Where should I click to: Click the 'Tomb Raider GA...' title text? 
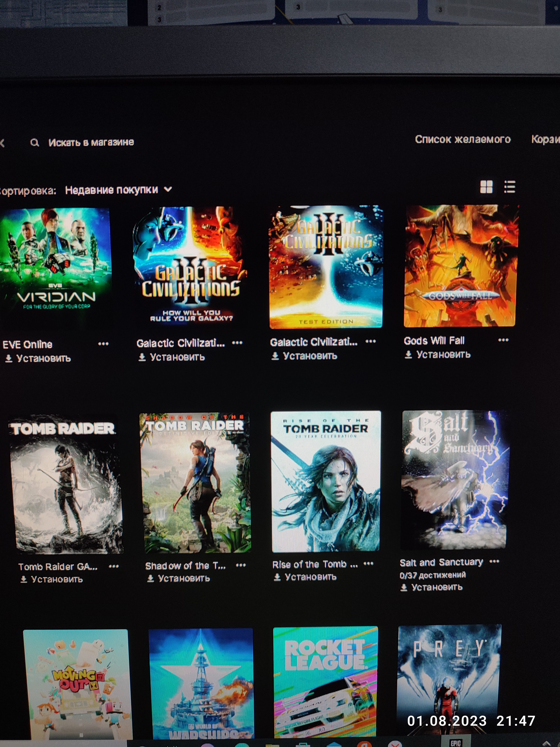(58, 566)
